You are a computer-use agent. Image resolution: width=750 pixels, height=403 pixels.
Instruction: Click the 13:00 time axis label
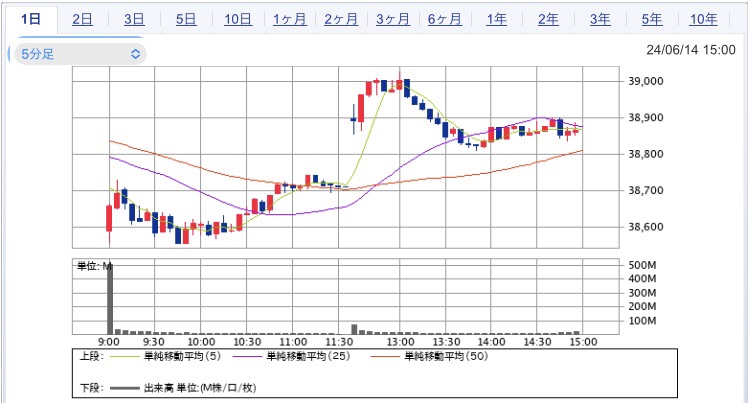400,342
